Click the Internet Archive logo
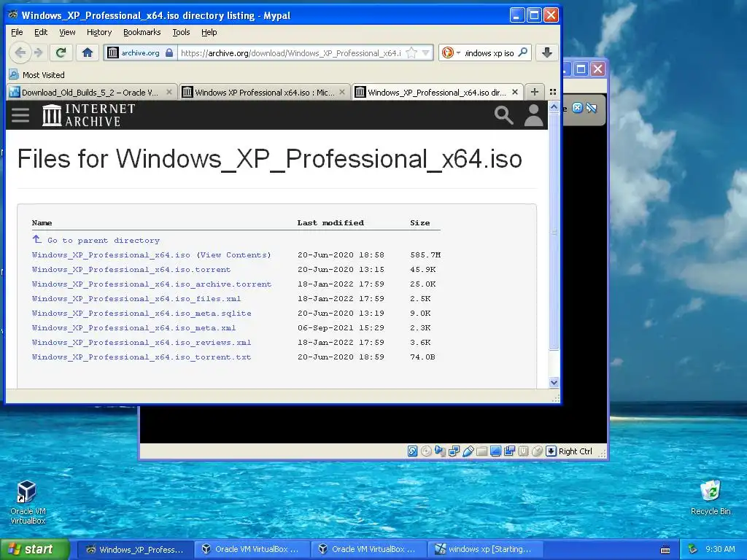 pos(88,115)
